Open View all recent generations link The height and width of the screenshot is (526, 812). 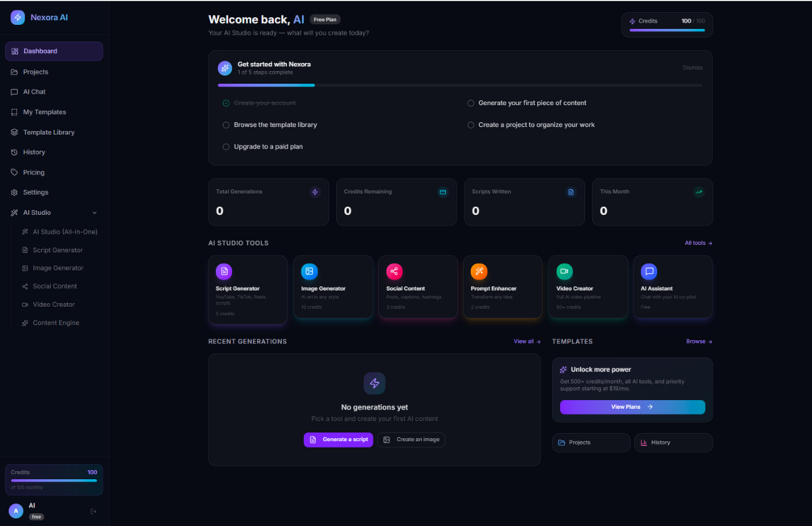tap(527, 342)
